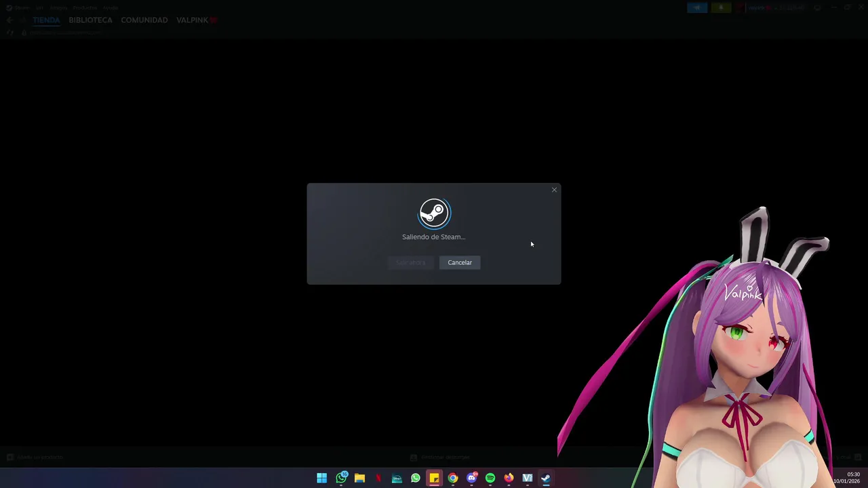Open Spotify from the taskbar
This screenshot has height=488, width=868.
click(490, 478)
